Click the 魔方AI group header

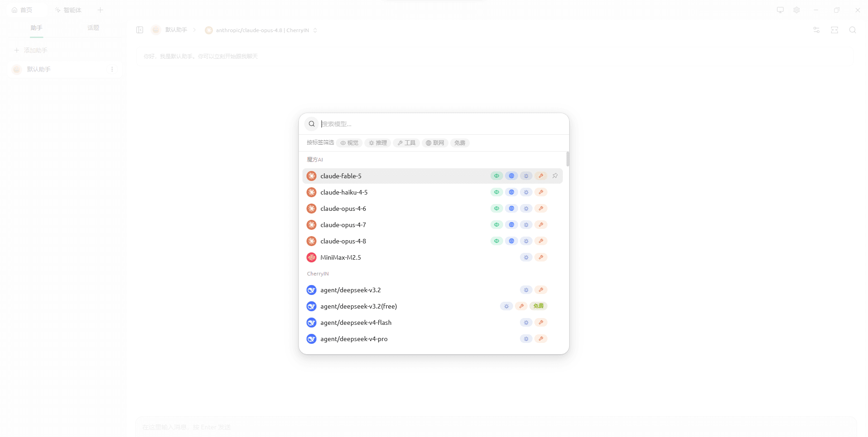(x=315, y=160)
